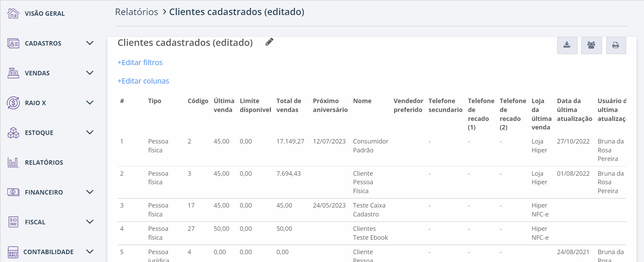644x262 pixels.
Task: Click the Estoque boxes icon
Action: click(x=13, y=133)
